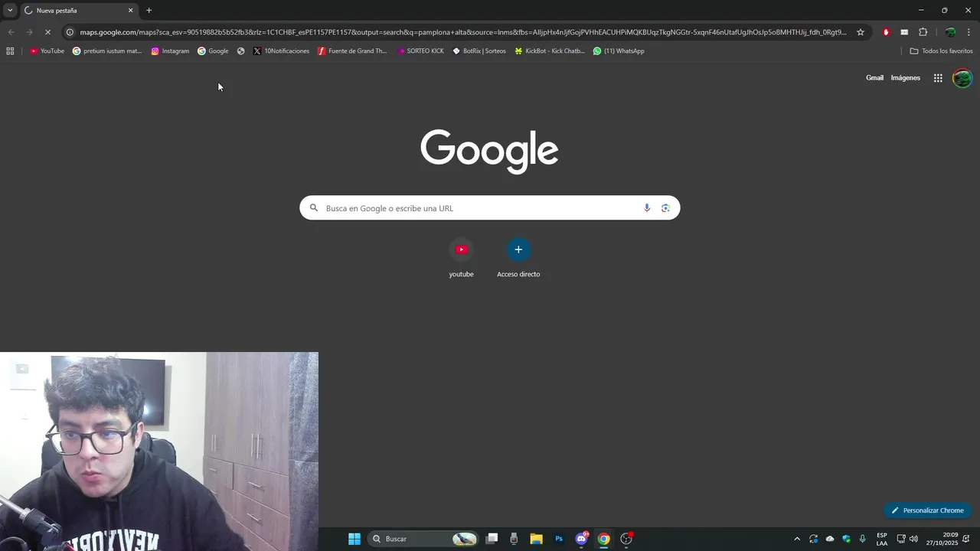This screenshot has width=980, height=551.
Task: Open the OBS icon on the taskbar
Action: [x=626, y=539]
